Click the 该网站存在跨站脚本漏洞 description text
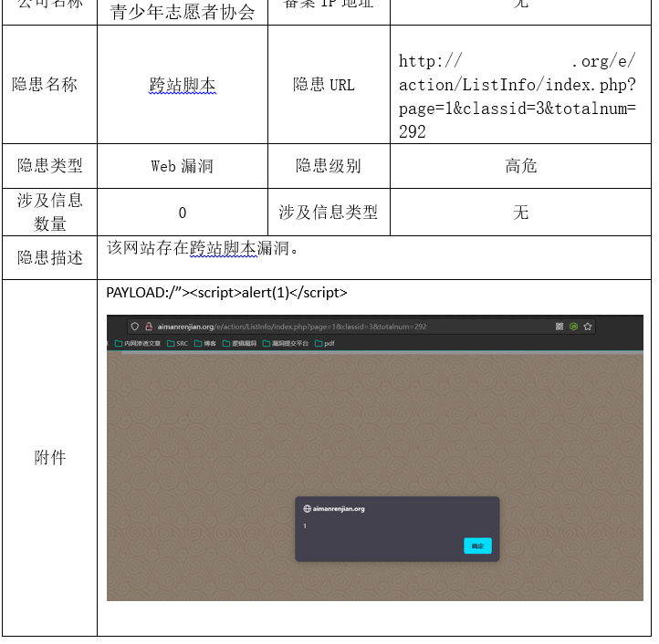Screen dimensions: 659x644 click(202, 248)
